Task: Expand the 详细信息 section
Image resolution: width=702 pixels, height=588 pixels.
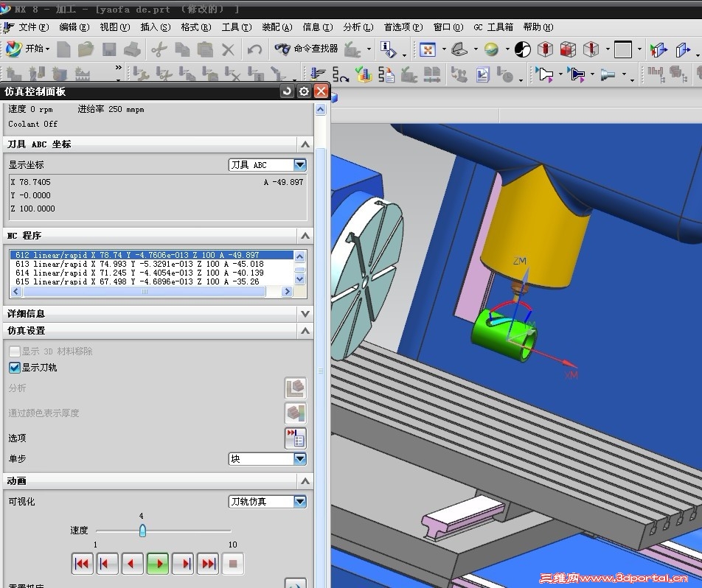Action: [305, 314]
